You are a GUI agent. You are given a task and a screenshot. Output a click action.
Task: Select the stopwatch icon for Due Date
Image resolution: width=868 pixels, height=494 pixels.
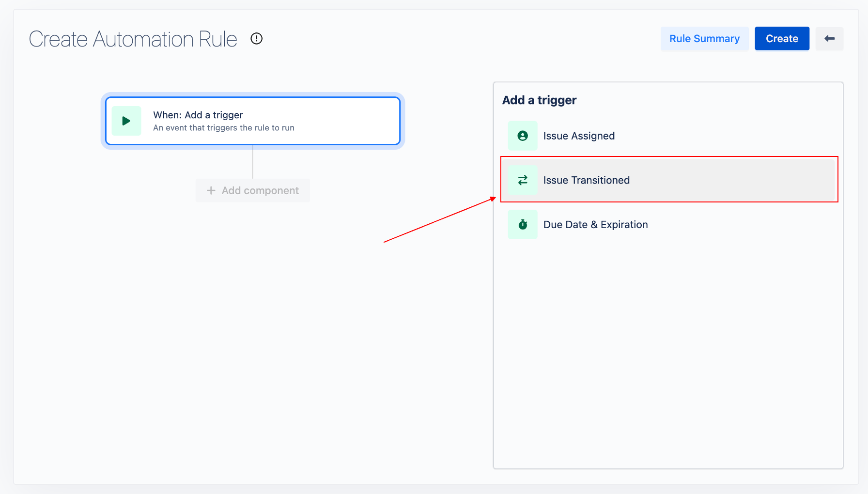[523, 225]
